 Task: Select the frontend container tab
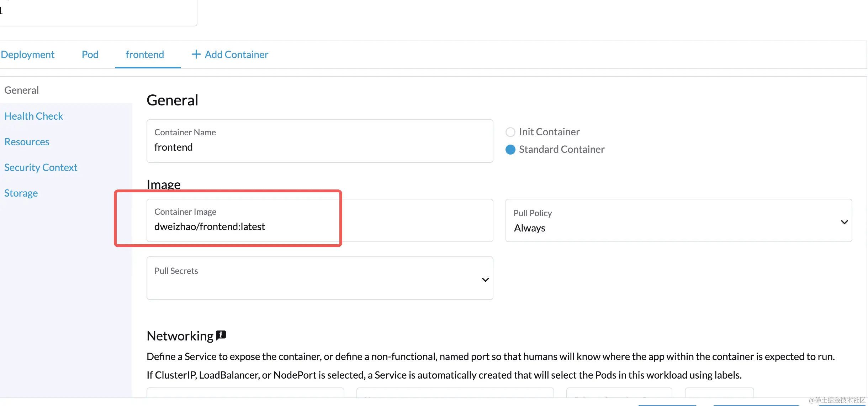pyautogui.click(x=145, y=54)
